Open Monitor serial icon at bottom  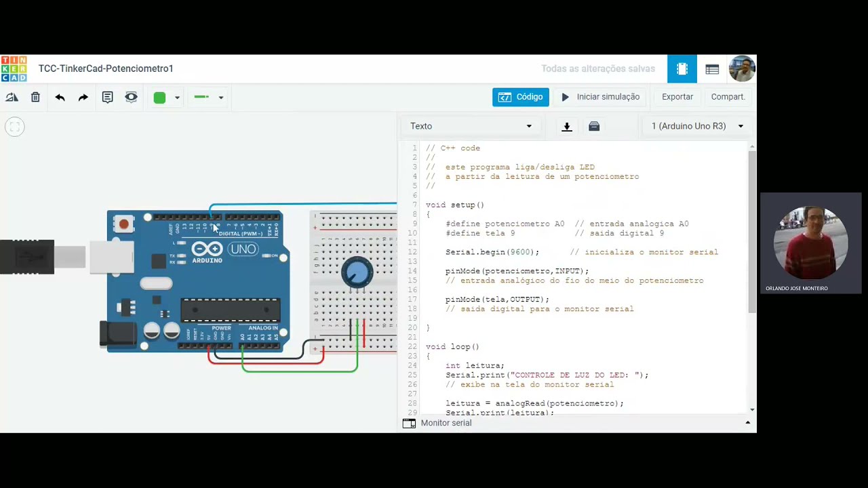409,423
